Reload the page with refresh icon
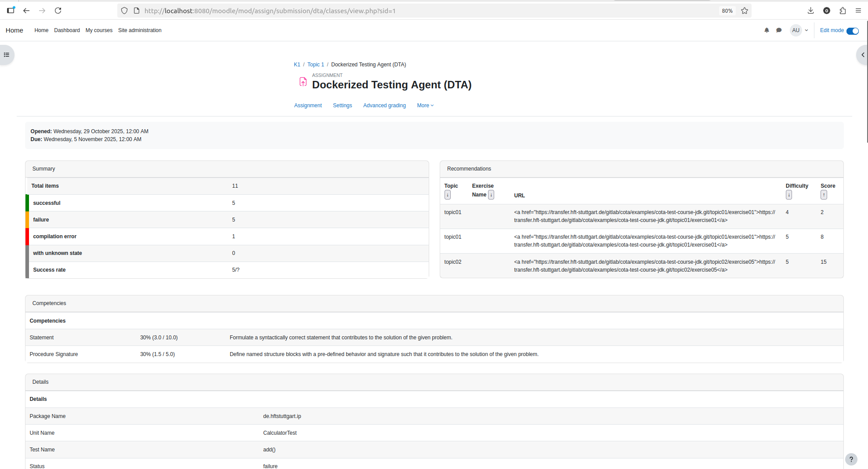This screenshot has height=469, width=868. (x=58, y=11)
